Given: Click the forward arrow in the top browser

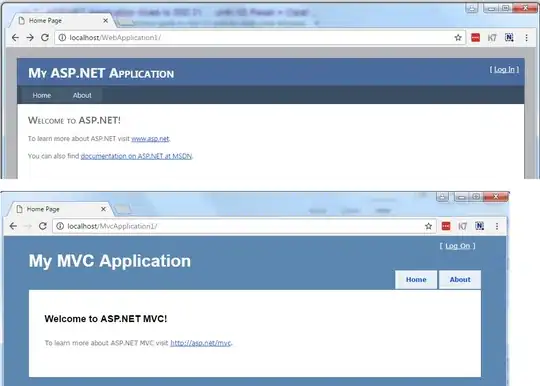Looking at the screenshot, I should click(30, 38).
